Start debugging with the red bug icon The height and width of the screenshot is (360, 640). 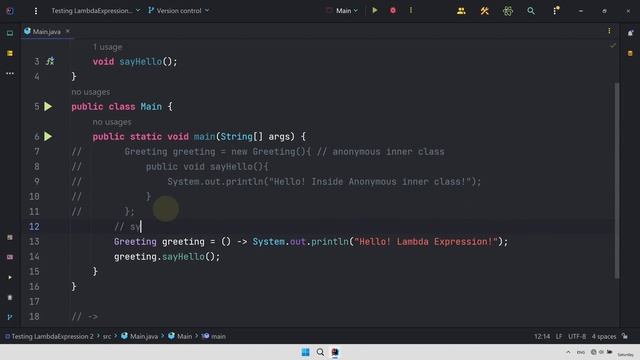point(393,11)
